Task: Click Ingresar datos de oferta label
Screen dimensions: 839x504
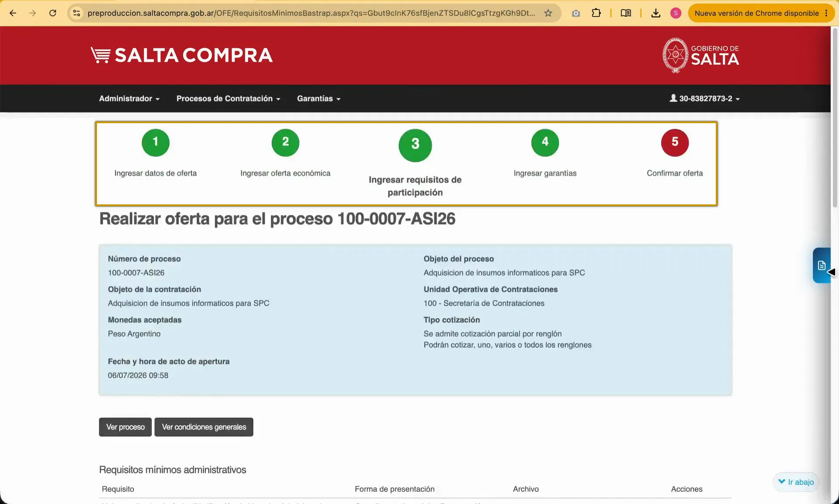Action: point(156,173)
